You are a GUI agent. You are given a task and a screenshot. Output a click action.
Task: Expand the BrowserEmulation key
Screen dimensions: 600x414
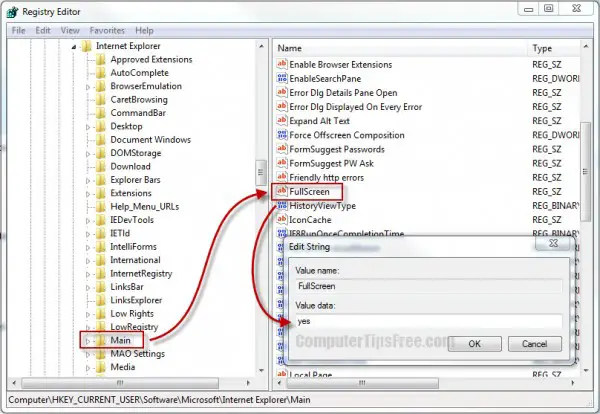88,87
